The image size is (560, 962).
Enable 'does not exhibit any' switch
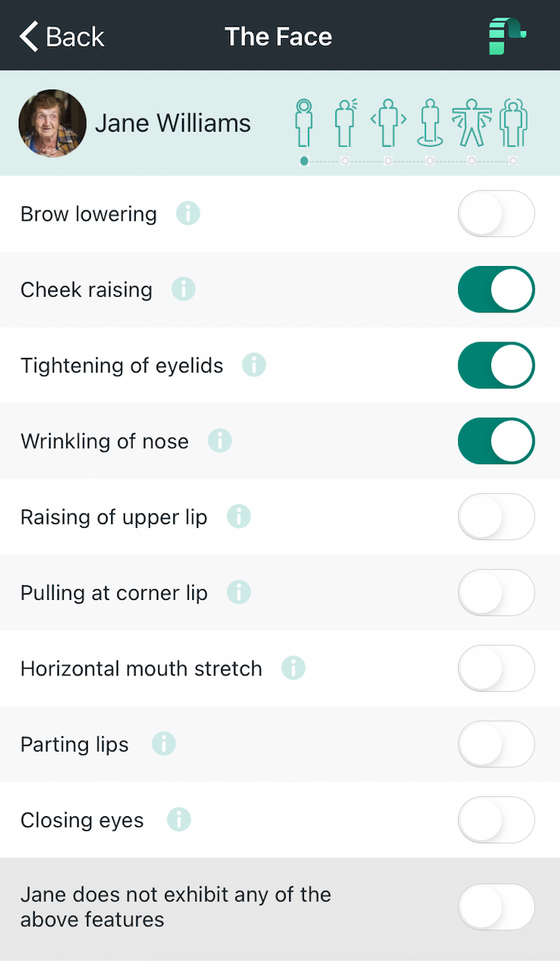[496, 906]
